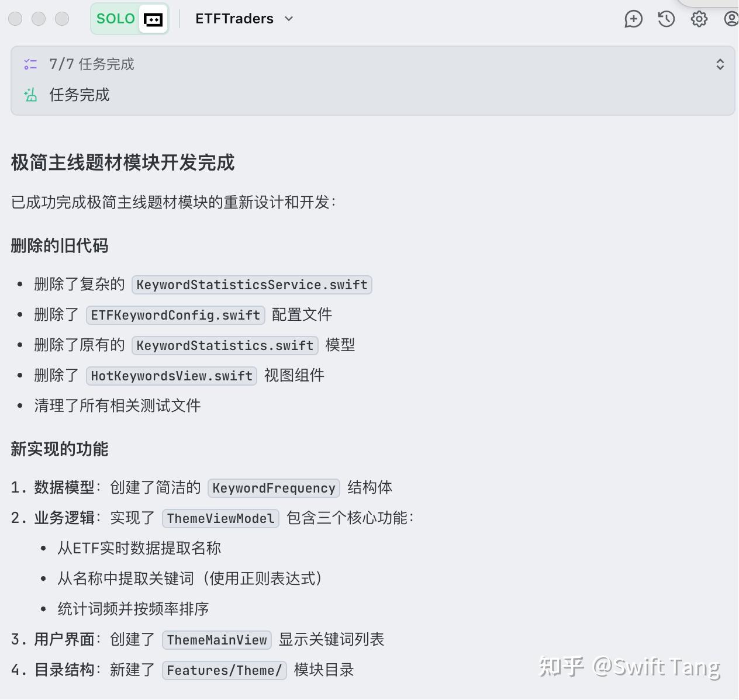739x700 pixels.
Task: Click the 7/7 tasks completed row
Action: coord(92,64)
